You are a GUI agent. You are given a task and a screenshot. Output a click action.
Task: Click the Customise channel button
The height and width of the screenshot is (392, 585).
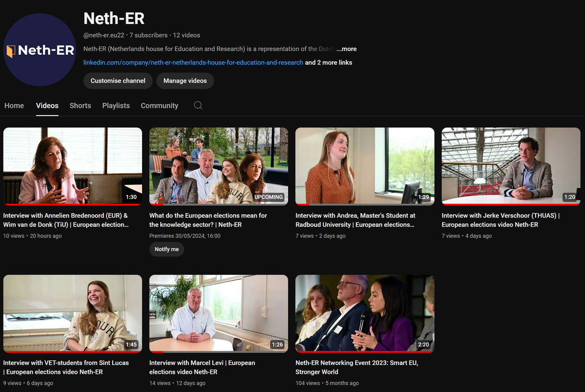[118, 80]
